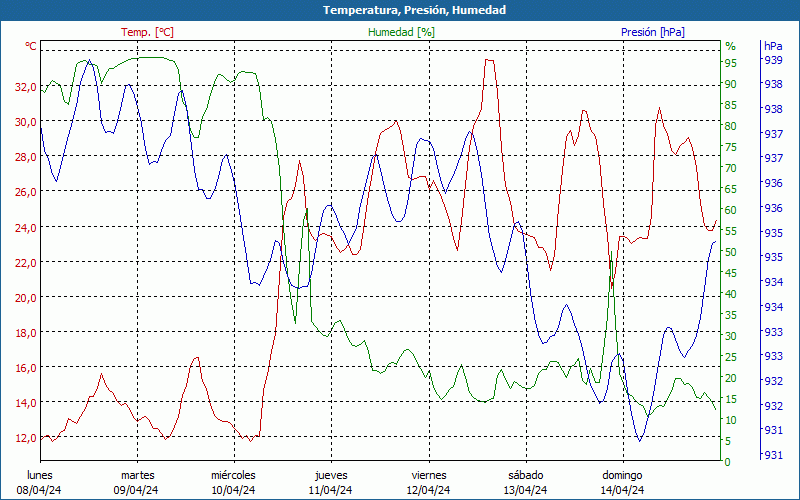Viewport: 800px width, 500px height.
Task: Click the "viernes" day label
Action: pyautogui.click(x=429, y=475)
